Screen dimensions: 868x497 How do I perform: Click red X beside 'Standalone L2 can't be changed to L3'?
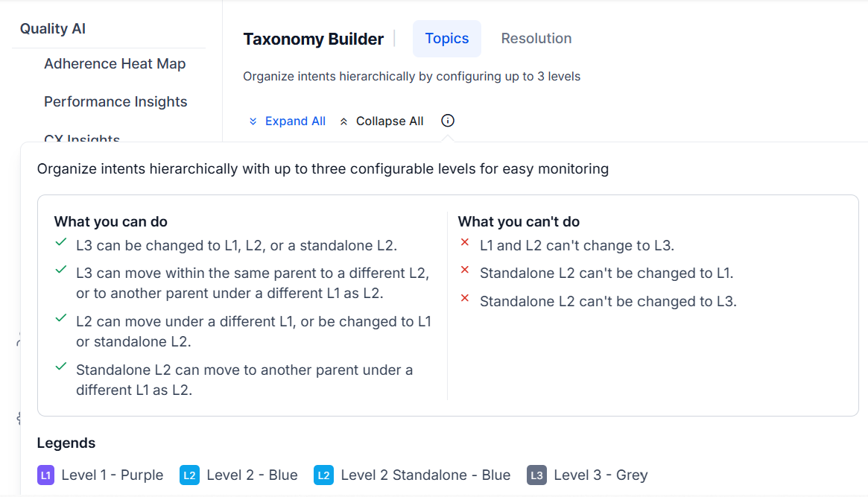coord(465,300)
